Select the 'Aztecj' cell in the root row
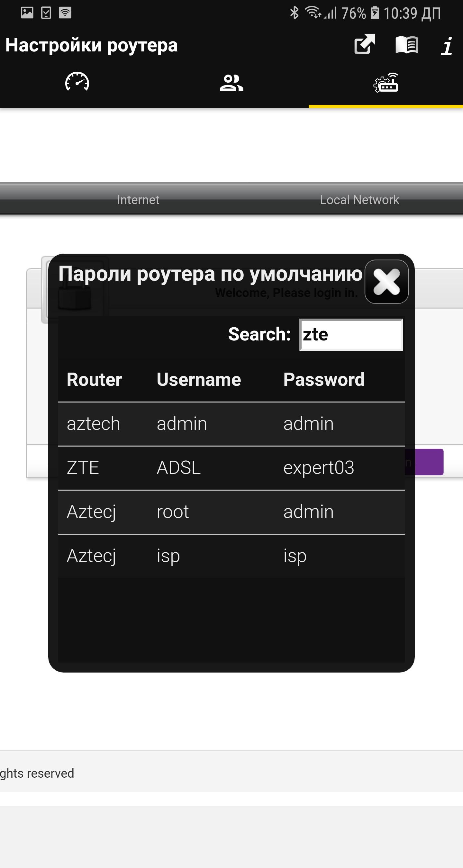 91,512
